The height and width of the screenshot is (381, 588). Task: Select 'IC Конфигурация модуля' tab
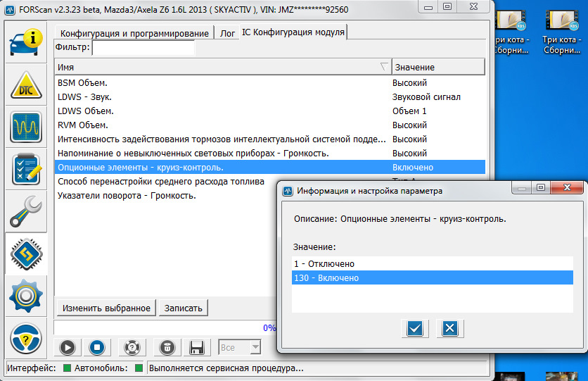click(293, 32)
